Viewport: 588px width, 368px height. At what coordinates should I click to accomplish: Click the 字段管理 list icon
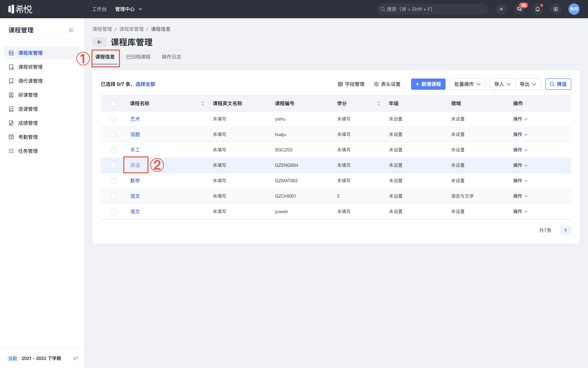[x=340, y=84]
